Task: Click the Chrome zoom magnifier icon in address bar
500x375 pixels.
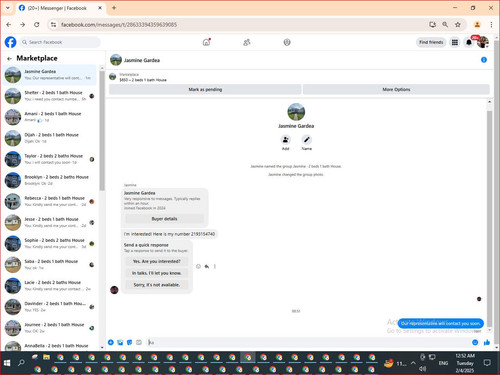Action: [x=445, y=25]
